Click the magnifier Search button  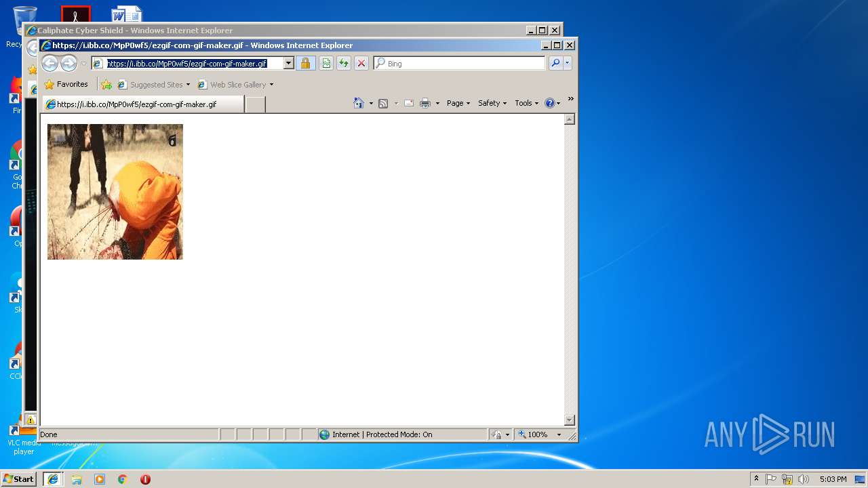click(555, 64)
